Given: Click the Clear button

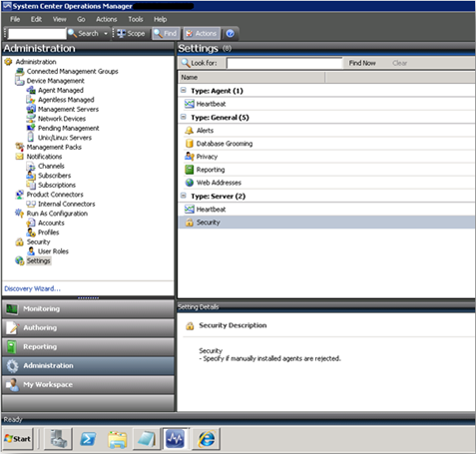Looking at the screenshot, I should coord(399,63).
